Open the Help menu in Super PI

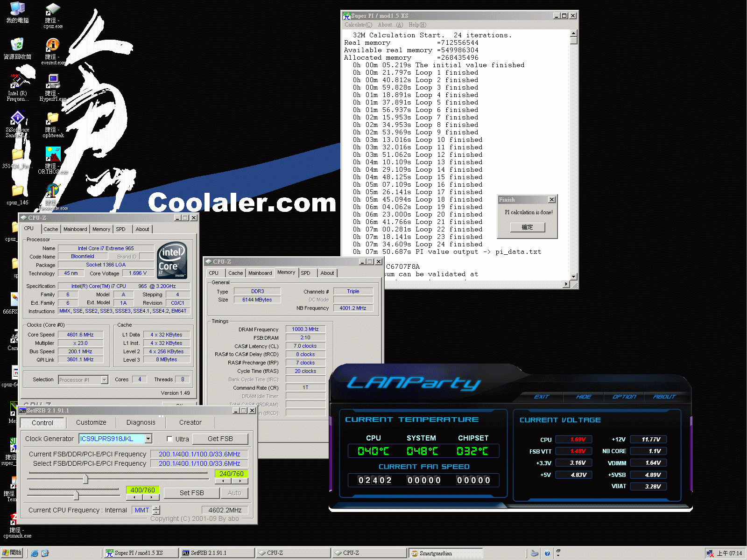[x=417, y=25]
